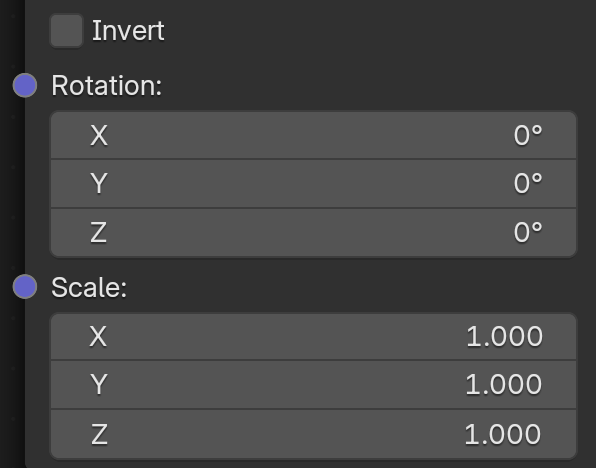Toggle the Invert checkbox

point(67,30)
